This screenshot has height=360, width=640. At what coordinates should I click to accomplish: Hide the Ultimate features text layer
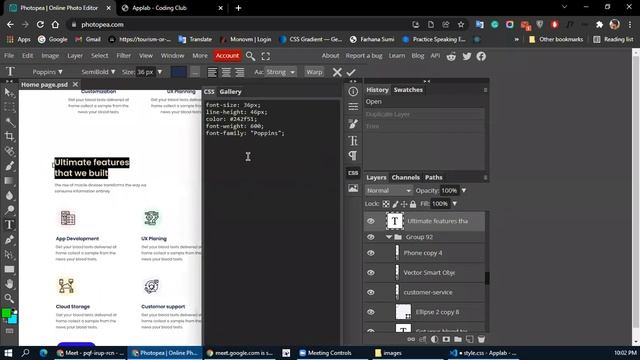point(371,221)
